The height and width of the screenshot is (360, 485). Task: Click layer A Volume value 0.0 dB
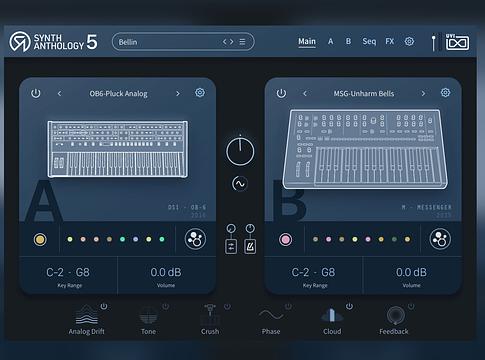pos(166,272)
